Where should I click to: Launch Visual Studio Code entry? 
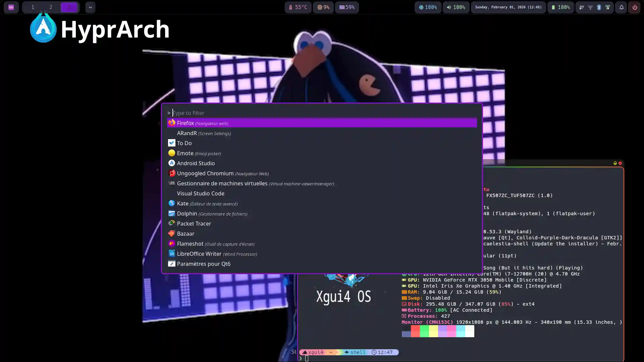(322, 193)
